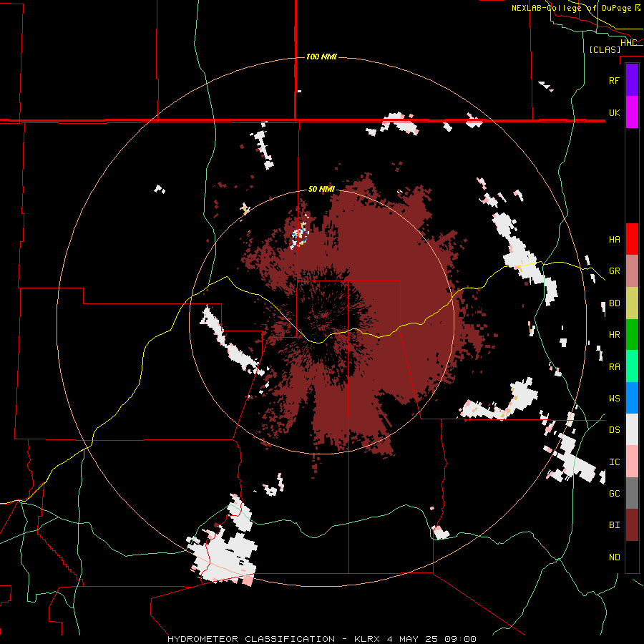This screenshot has width=644, height=644.
Task: Select the gray GC legend color swatch
Action: click(x=632, y=493)
